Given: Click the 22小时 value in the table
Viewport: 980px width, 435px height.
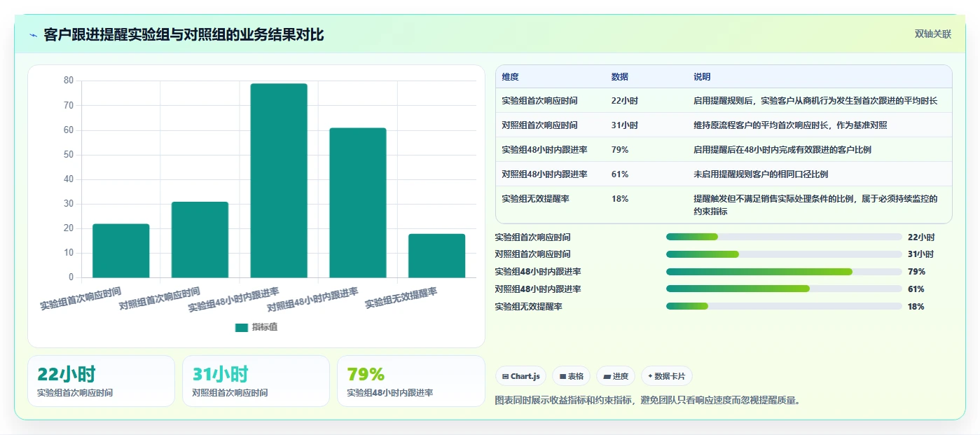Looking at the screenshot, I should 625,101.
